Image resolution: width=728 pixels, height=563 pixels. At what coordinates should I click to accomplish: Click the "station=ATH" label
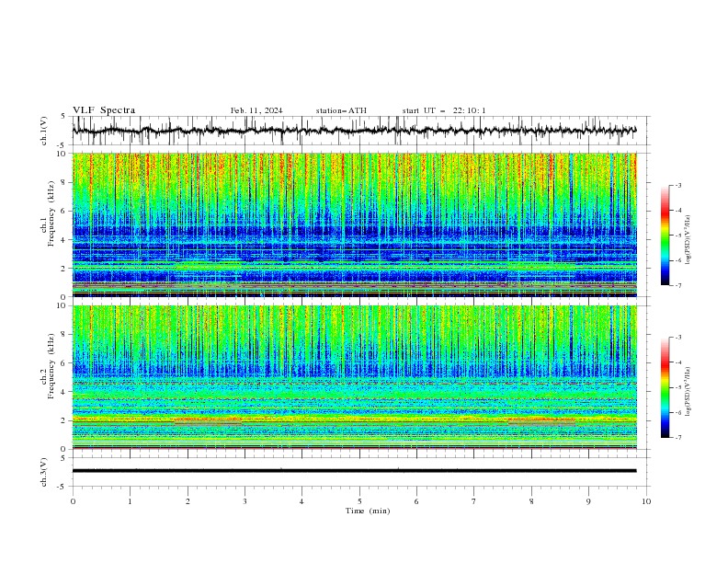click(341, 110)
